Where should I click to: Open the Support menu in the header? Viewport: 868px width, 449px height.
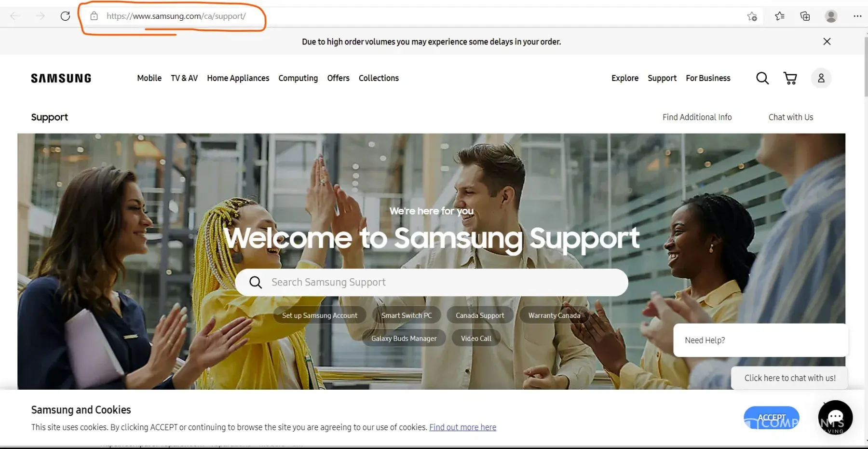click(662, 78)
